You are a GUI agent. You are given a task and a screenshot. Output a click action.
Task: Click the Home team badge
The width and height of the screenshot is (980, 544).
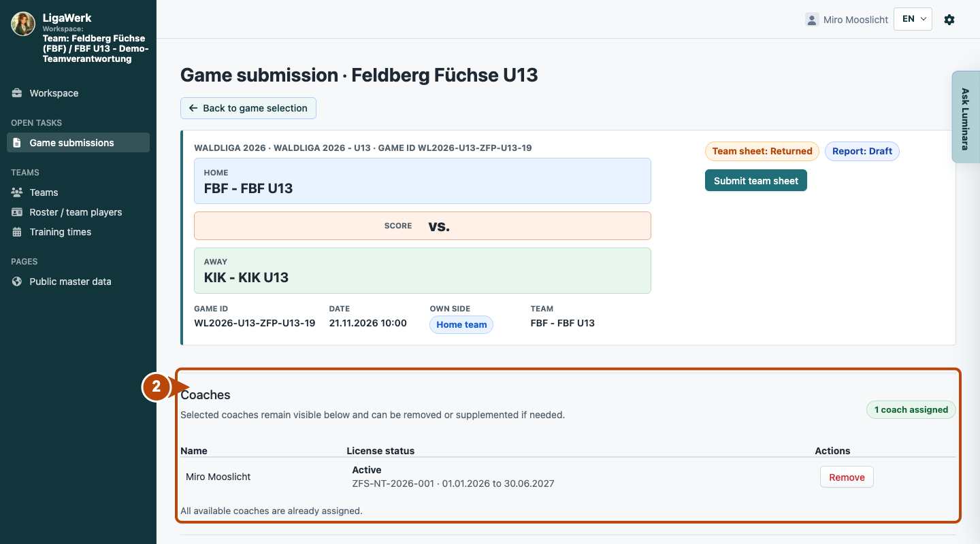(461, 324)
